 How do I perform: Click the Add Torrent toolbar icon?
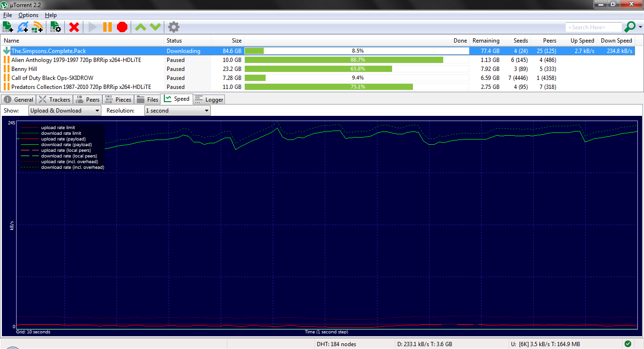tap(8, 27)
